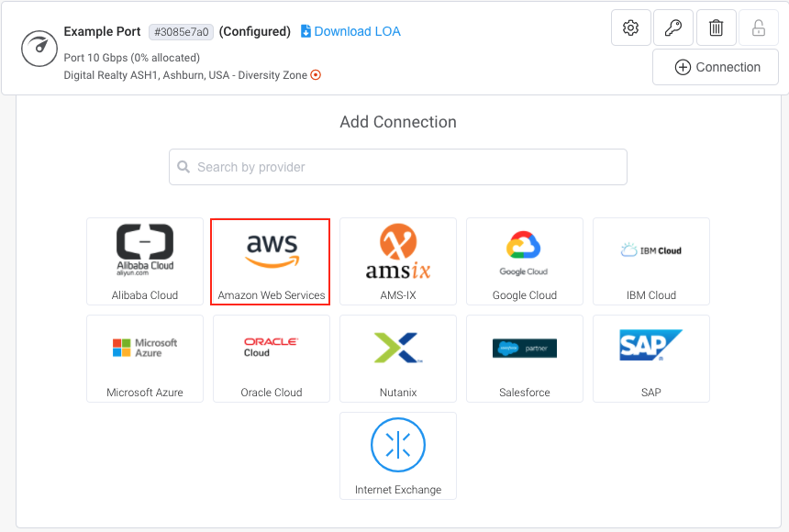This screenshot has height=532, width=789.
Task: Click the Add Connection heading
Action: 398,122
